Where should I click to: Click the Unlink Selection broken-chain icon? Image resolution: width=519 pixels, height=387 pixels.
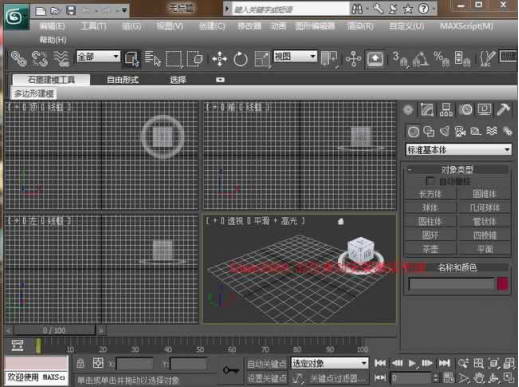[40, 59]
